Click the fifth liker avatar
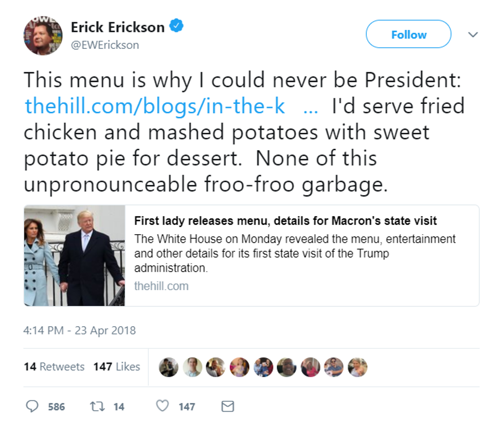This screenshot has width=504, height=424. [263, 367]
